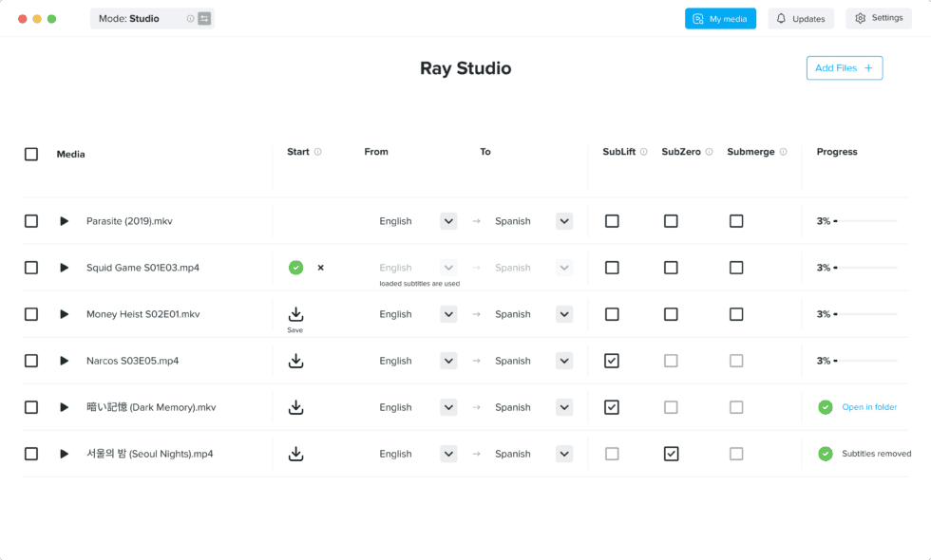This screenshot has width=931, height=560.
Task: Play Seoul Nights.mp4 preview
Action: [65, 454]
